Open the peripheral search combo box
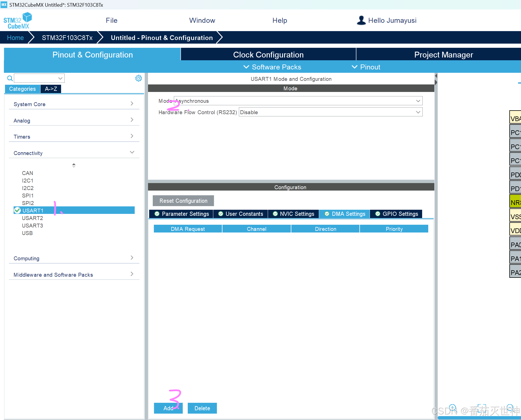 39,78
